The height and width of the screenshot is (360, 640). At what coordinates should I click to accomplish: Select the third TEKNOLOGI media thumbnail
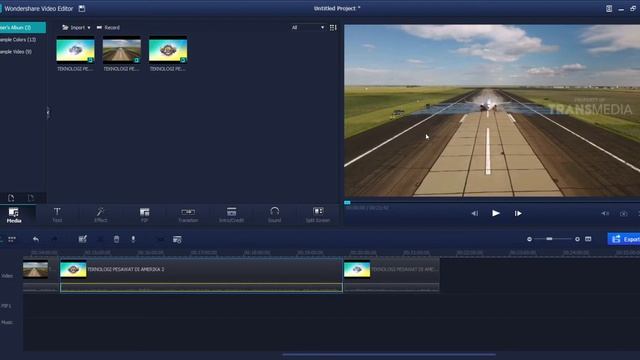pos(168,50)
